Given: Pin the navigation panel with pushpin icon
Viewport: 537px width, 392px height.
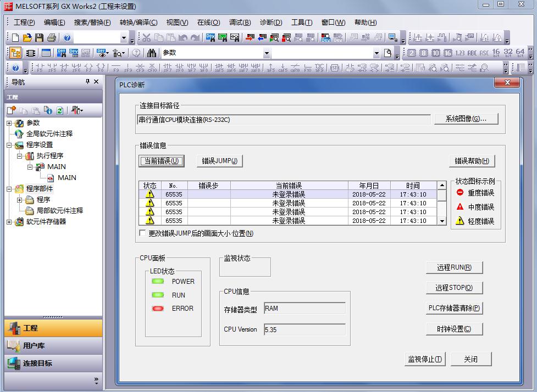Looking at the screenshot, I should tap(87, 82).
